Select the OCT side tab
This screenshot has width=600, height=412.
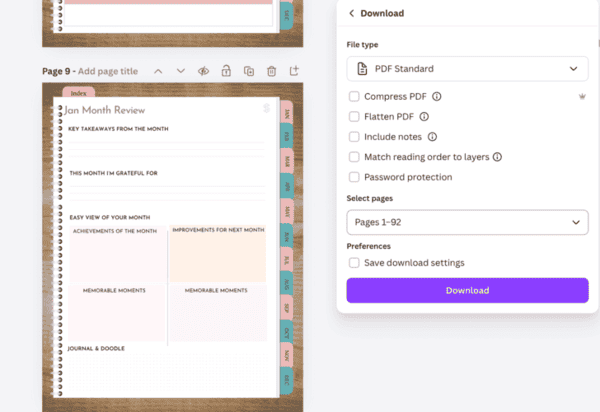(x=287, y=332)
